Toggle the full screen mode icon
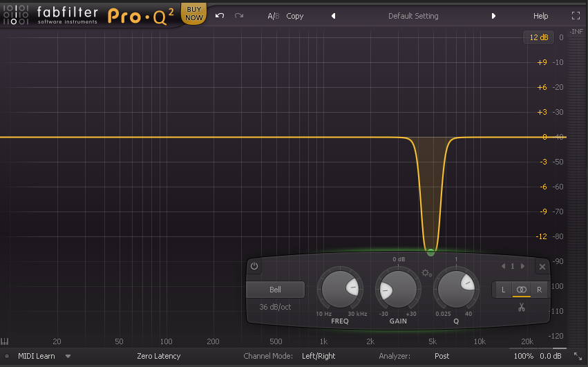Image resolution: width=588 pixels, height=367 pixels. [x=576, y=15]
